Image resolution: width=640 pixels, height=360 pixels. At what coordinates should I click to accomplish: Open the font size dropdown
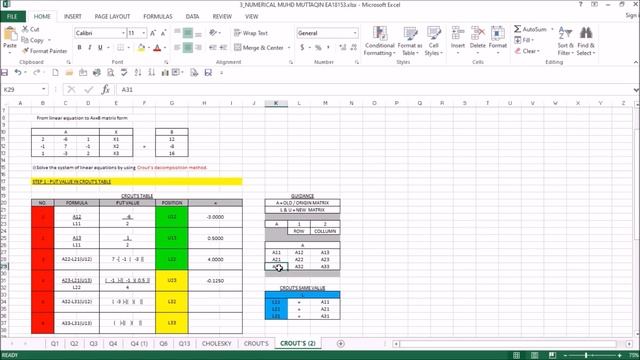pos(144,33)
